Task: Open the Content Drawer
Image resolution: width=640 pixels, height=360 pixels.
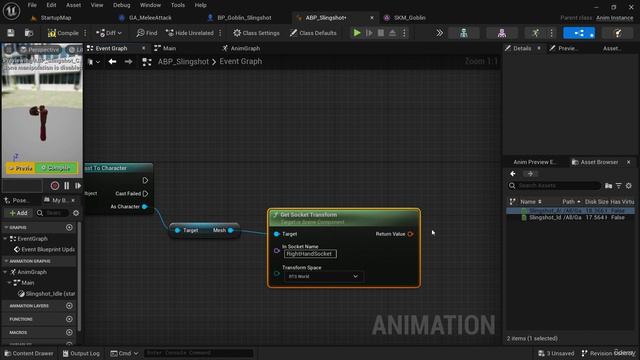Action: pyautogui.click(x=29, y=353)
